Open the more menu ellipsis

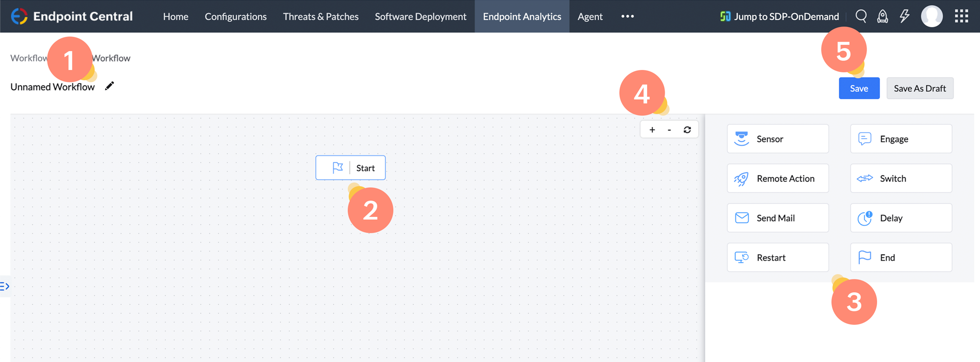tap(627, 17)
